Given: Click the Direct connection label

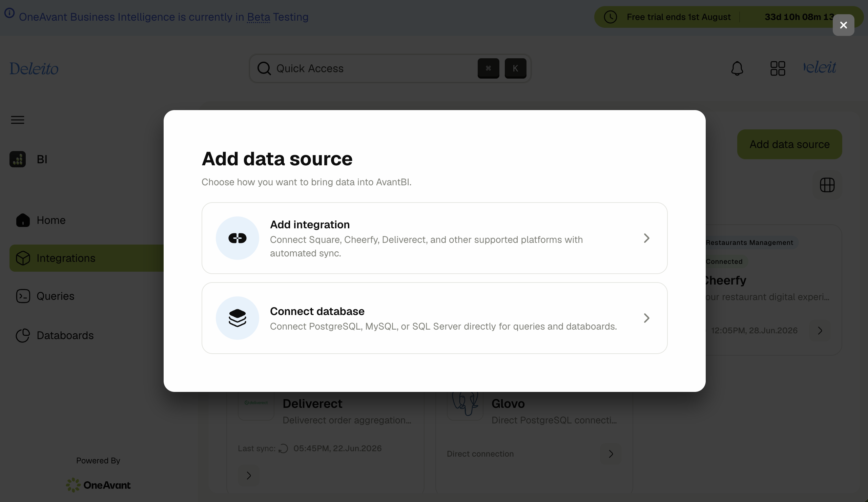Looking at the screenshot, I should (480, 454).
